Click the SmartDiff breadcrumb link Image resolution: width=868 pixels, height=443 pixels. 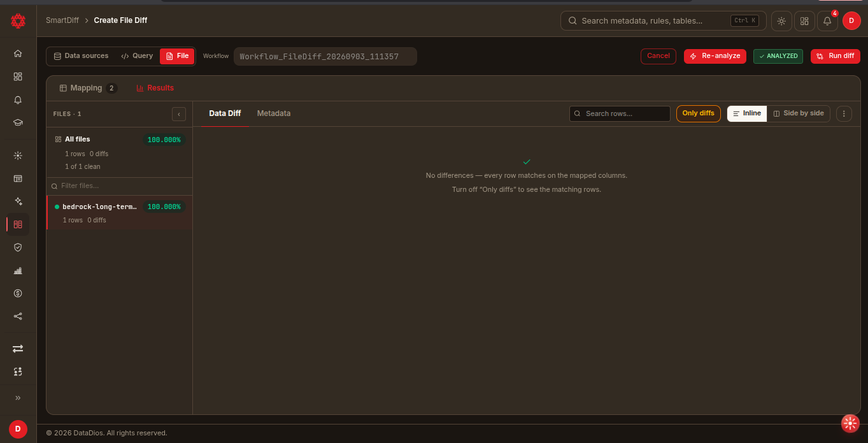click(x=62, y=20)
